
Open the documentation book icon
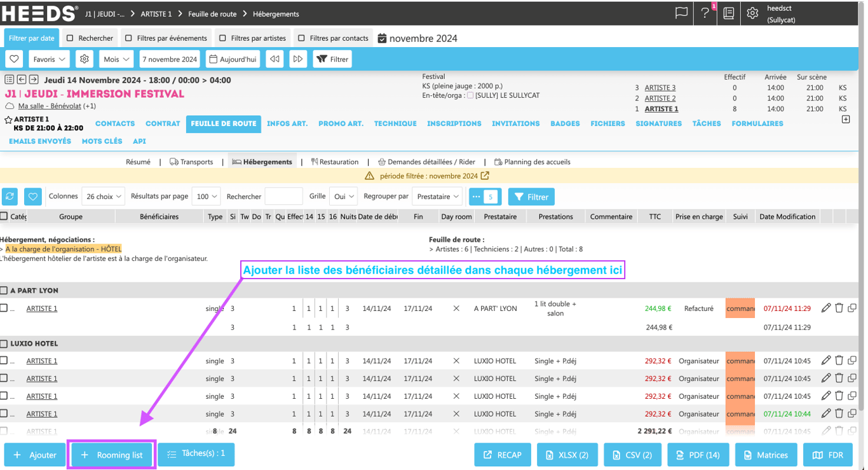729,13
